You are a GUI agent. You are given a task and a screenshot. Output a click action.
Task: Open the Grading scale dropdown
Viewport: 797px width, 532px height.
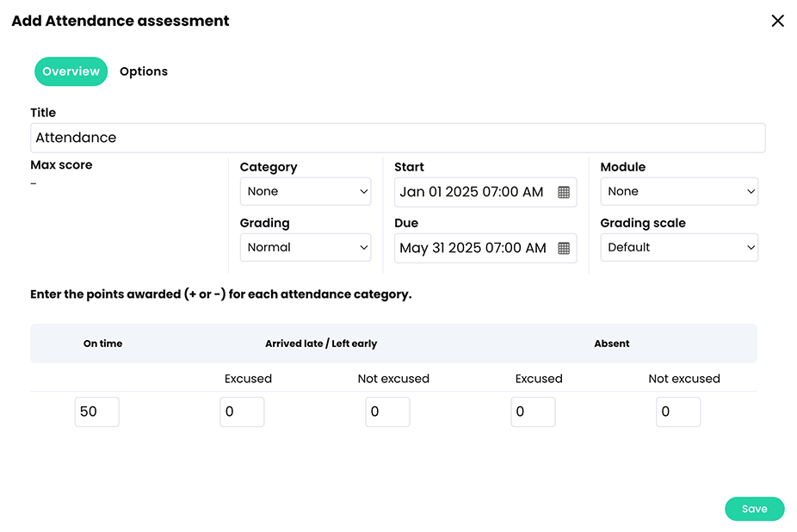click(679, 248)
